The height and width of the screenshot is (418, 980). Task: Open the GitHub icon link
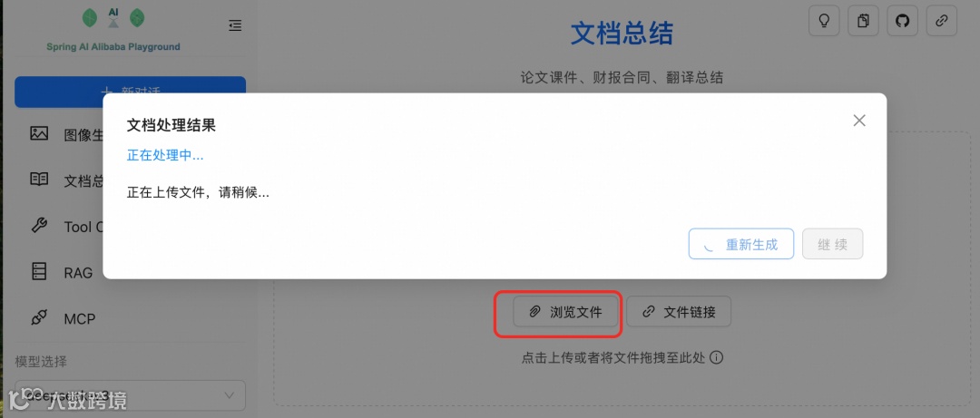coord(902,21)
